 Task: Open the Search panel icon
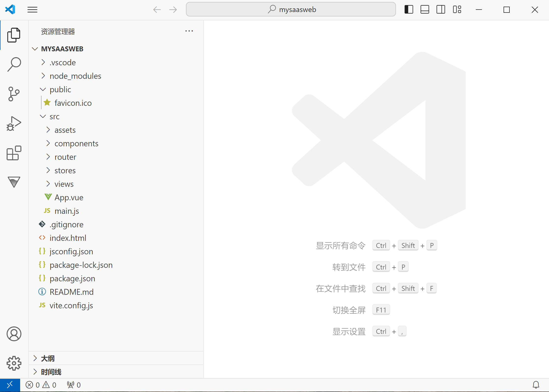tap(14, 65)
